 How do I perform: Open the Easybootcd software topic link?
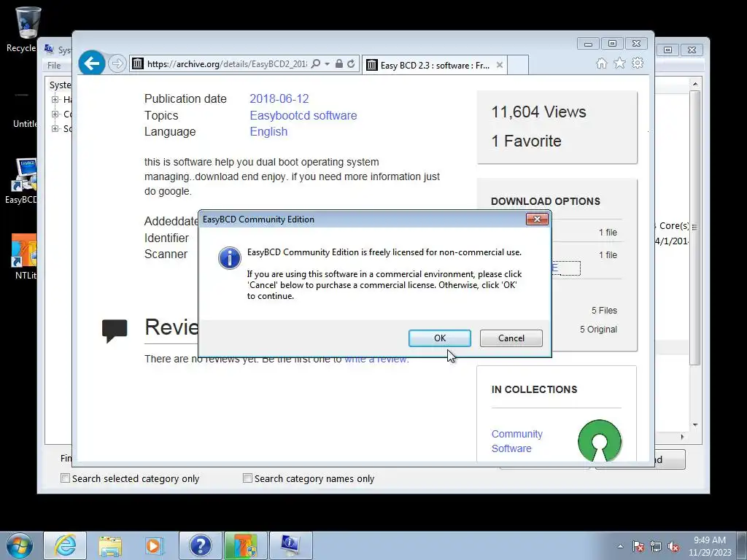(x=303, y=115)
